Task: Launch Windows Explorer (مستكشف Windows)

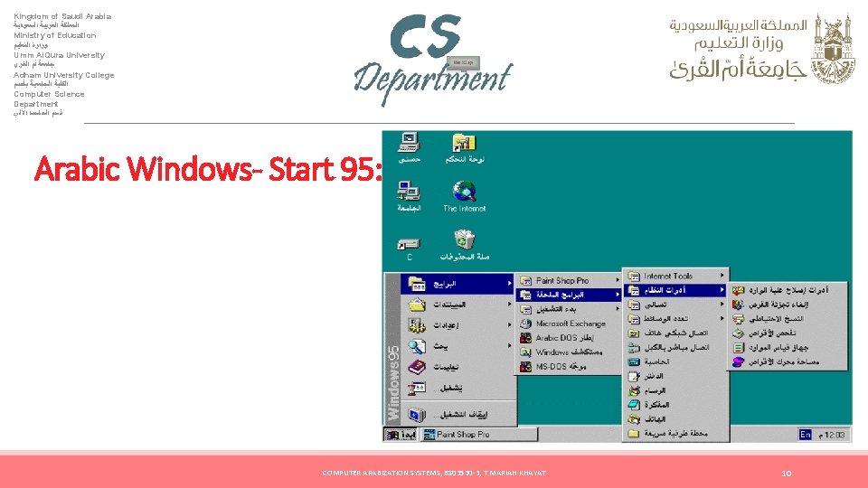Action: click(569, 352)
